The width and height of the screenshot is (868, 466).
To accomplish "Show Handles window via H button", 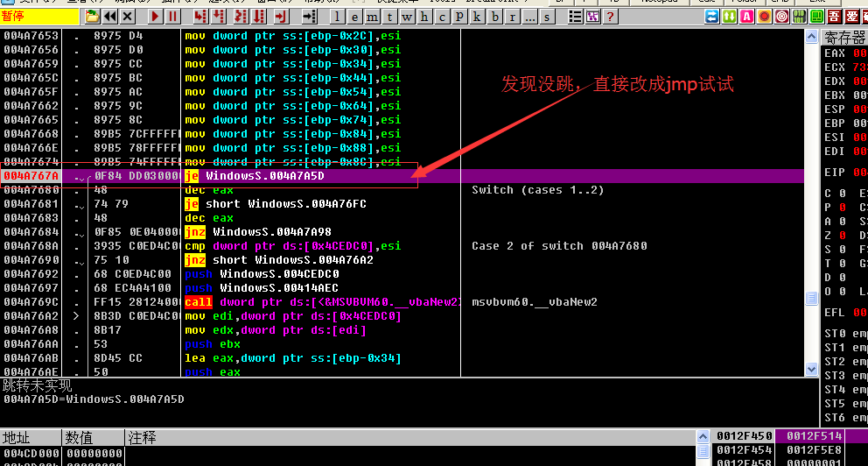I will pyautogui.click(x=424, y=17).
